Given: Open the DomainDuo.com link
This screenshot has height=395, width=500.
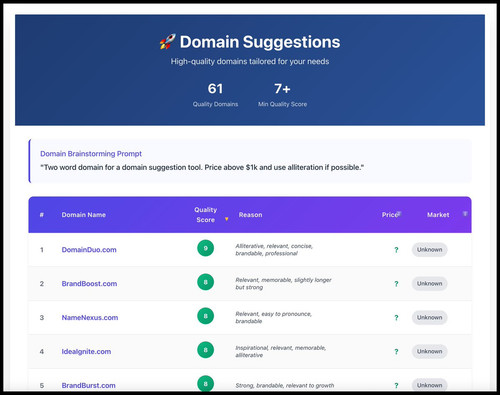Looking at the screenshot, I should 89,250.
